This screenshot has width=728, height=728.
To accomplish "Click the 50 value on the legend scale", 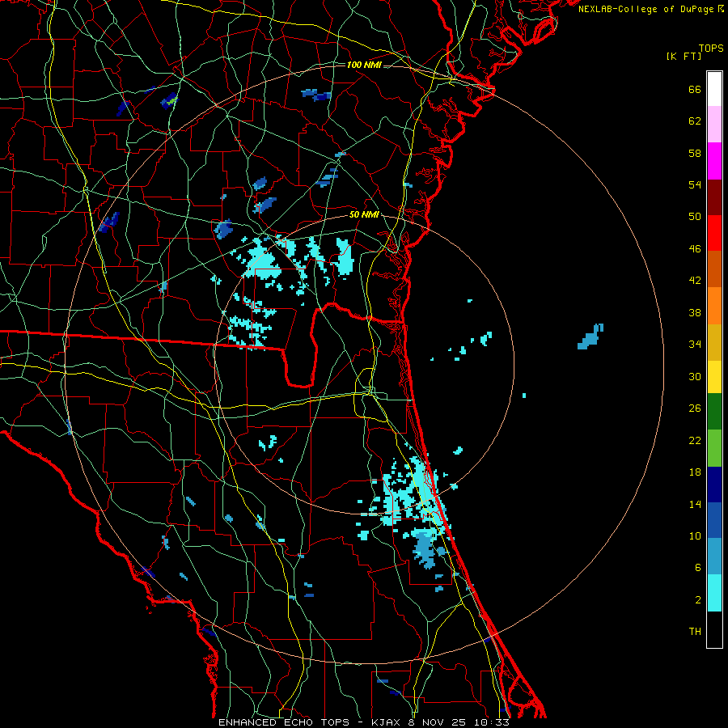I will click(x=695, y=217).
